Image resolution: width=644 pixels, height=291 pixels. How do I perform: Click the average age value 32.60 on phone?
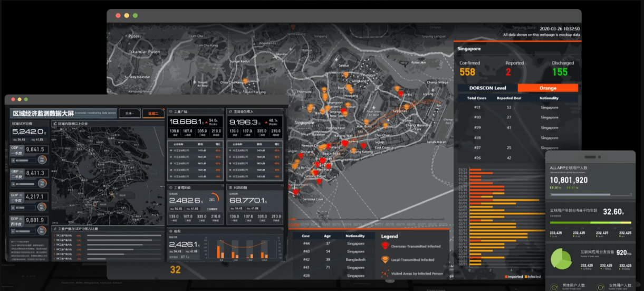(x=612, y=211)
